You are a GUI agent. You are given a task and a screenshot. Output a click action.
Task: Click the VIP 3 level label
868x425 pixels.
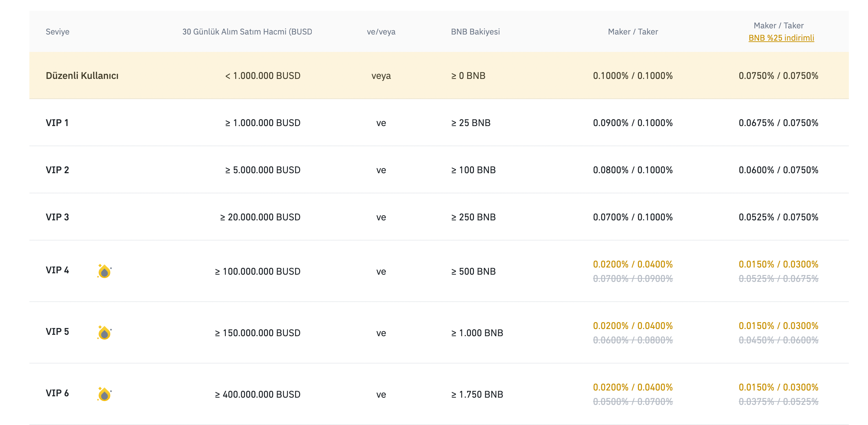click(x=57, y=217)
